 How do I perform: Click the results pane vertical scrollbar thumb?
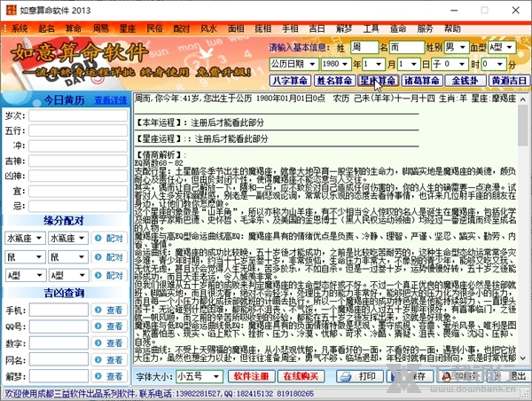tap(523, 125)
